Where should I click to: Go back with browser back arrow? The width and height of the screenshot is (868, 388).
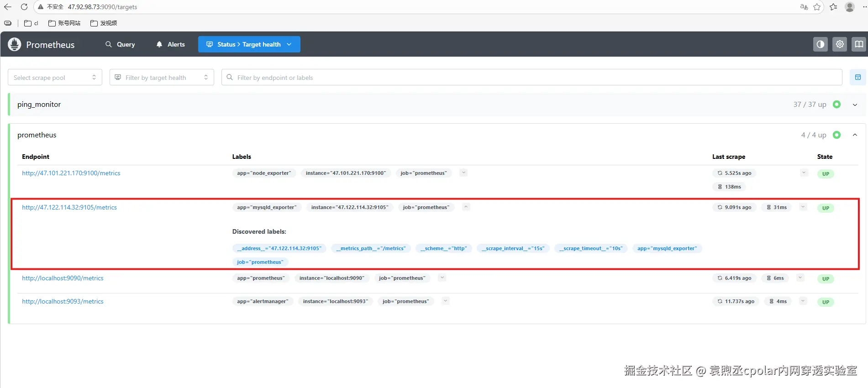(8, 7)
